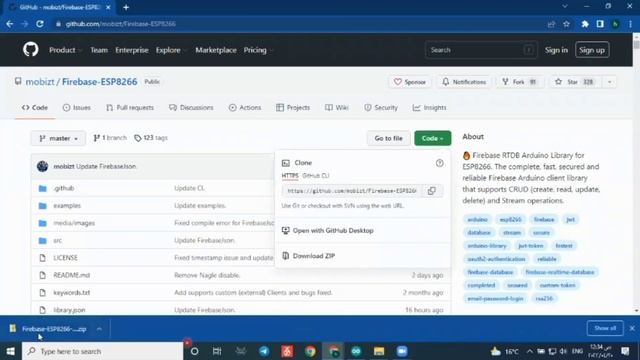The image size is (640, 360).
Task: Click the Go to file button
Action: (x=388, y=138)
